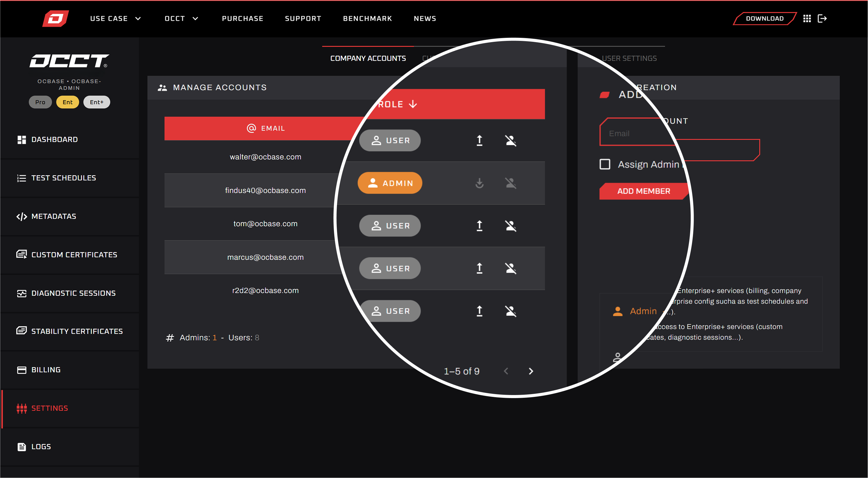Screen dimensions: 868x478
Task: Click the Custom Certificates sidebar icon
Action: click(21, 254)
